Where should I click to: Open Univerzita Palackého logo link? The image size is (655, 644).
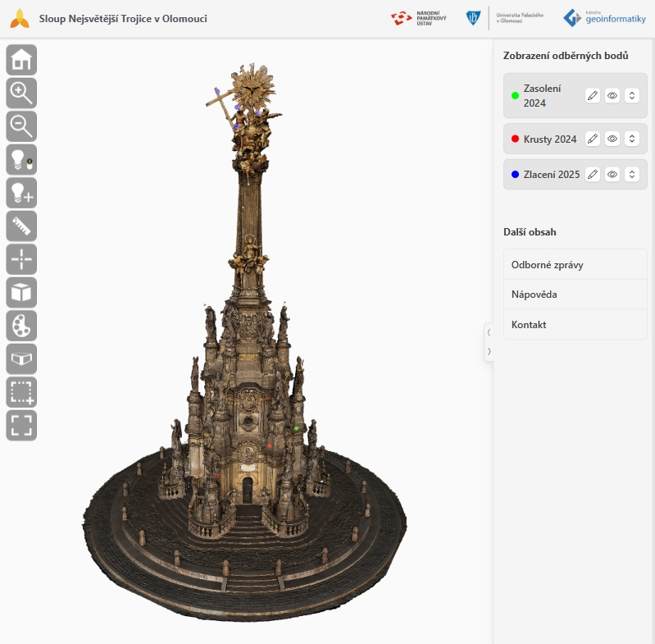tap(505, 18)
